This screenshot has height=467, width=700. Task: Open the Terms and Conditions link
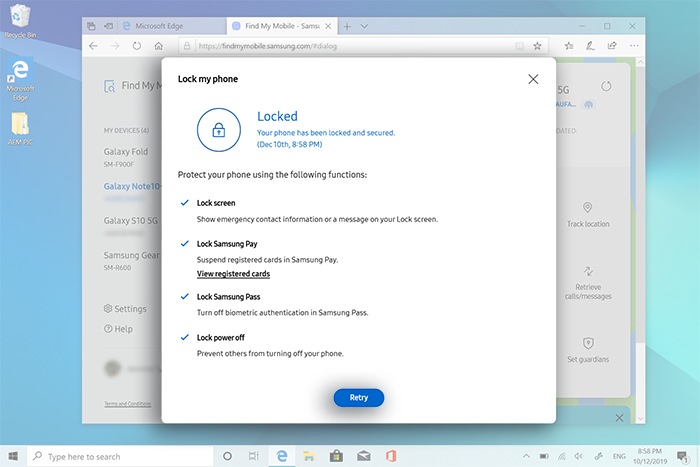[128, 404]
